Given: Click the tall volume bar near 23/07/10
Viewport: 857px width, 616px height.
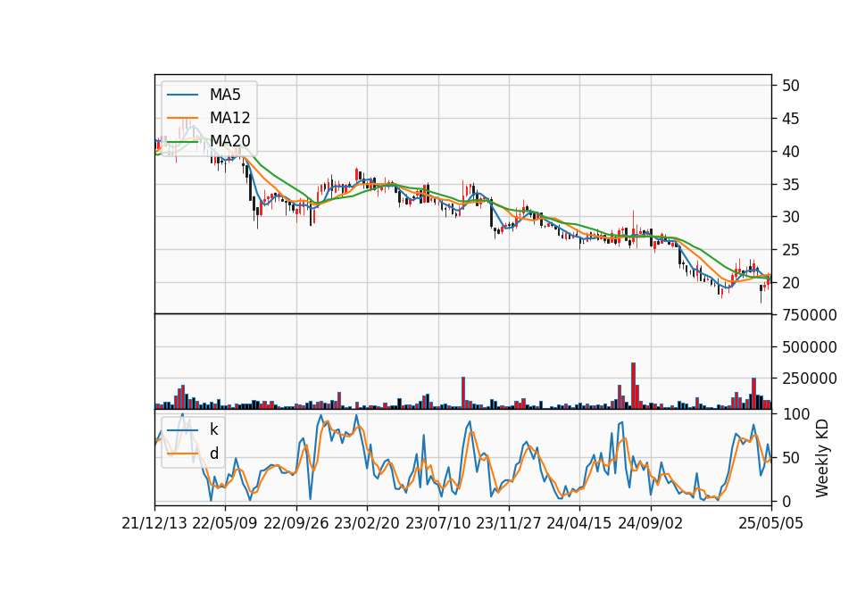Looking at the screenshot, I should tap(463, 393).
